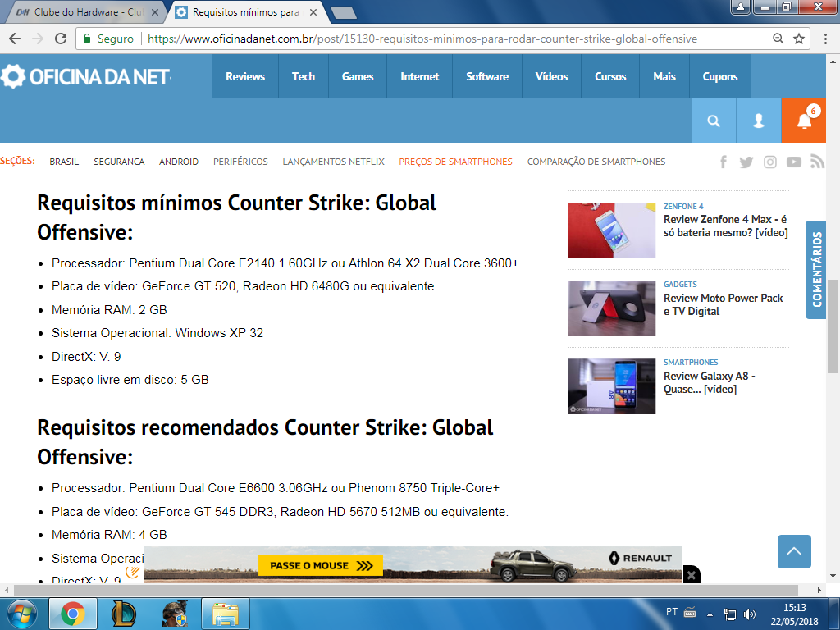Click the Oficina da Net logo
Screen dimensions: 840x630
click(85, 76)
